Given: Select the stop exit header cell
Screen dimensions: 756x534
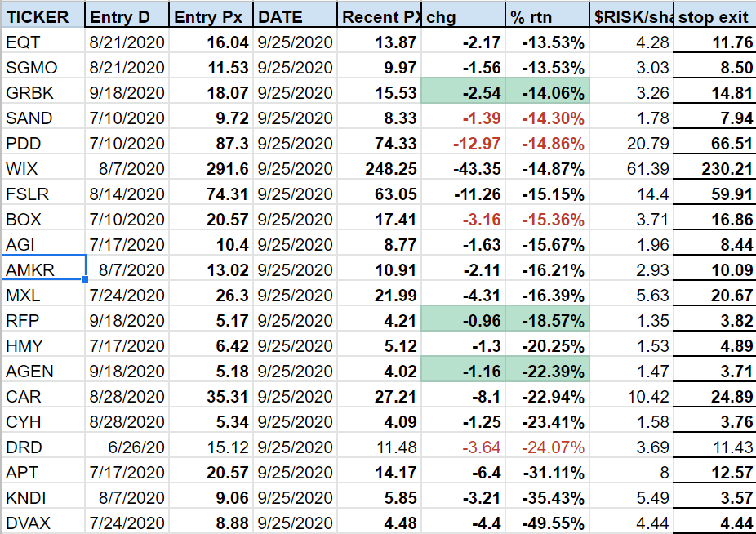Looking at the screenshot, I should click(714, 15).
